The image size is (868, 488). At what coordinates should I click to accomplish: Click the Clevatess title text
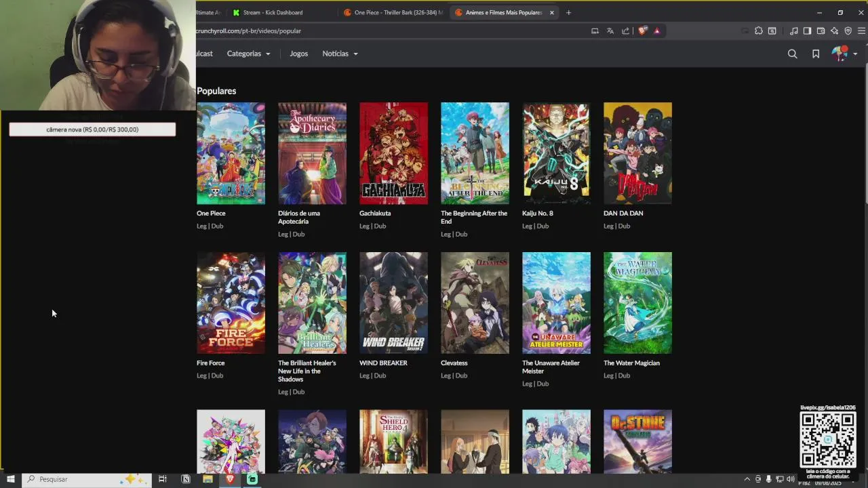tap(454, 363)
